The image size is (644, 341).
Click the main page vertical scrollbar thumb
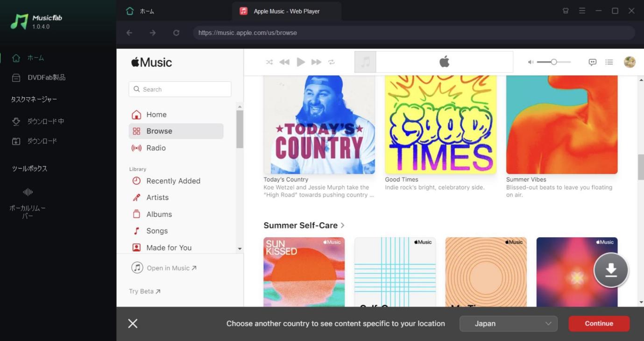[641, 167]
